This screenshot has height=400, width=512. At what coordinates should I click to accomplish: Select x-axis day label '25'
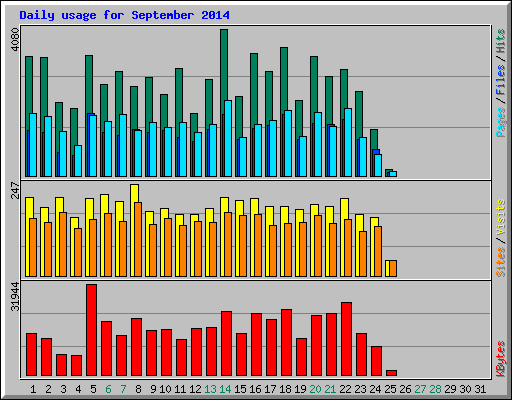[390, 389]
